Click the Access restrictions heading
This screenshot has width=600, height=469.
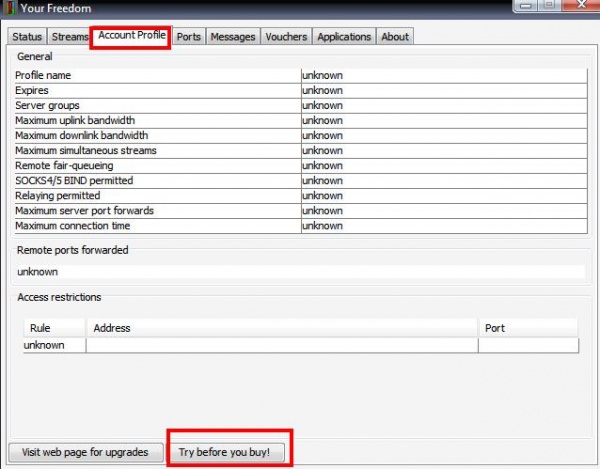point(59,297)
